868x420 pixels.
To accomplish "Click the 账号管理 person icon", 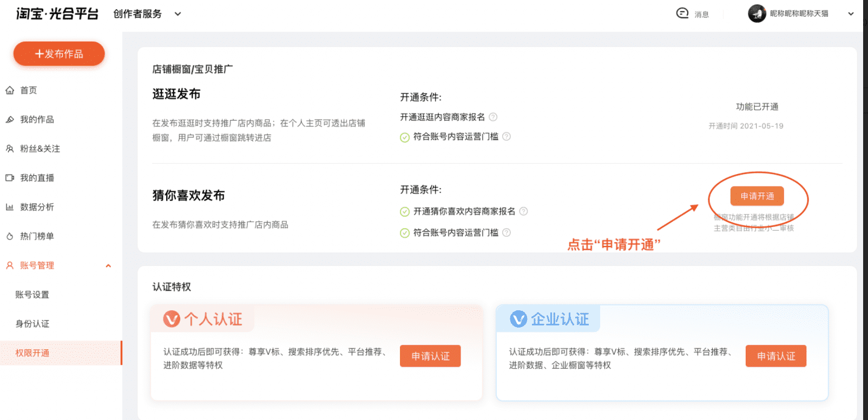I will [x=10, y=265].
